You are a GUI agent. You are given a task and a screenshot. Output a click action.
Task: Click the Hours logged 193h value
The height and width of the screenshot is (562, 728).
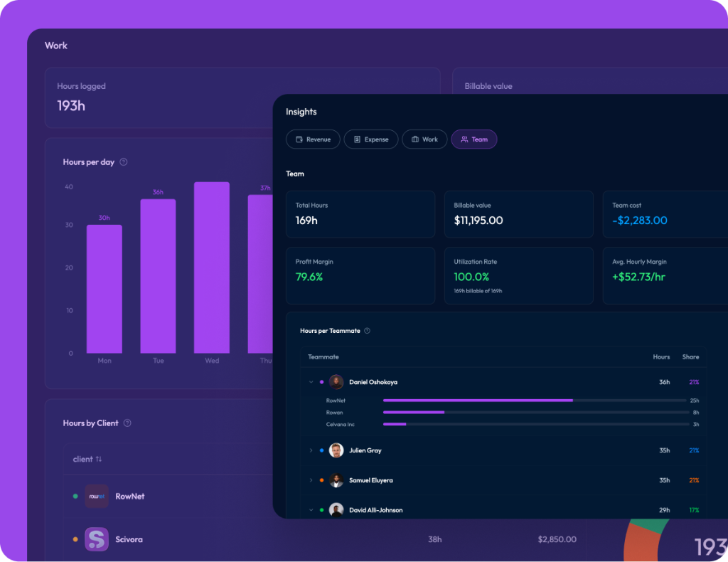[71, 106]
